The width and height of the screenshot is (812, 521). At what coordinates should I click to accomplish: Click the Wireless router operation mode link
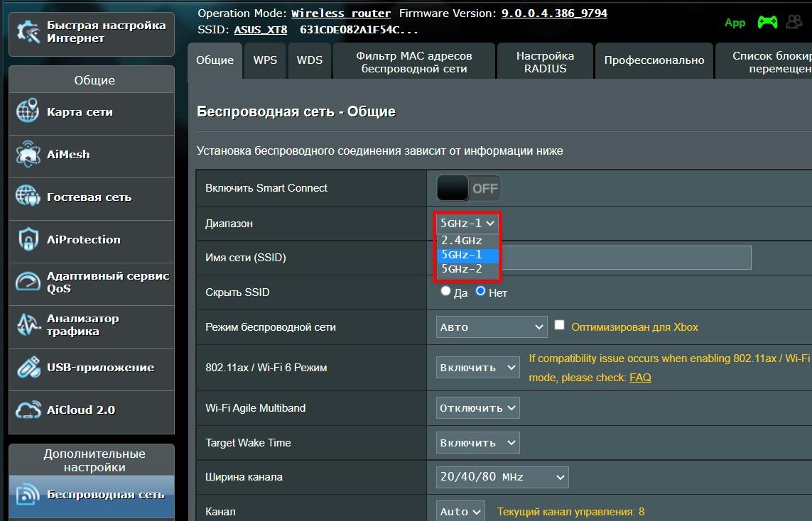[x=341, y=13]
